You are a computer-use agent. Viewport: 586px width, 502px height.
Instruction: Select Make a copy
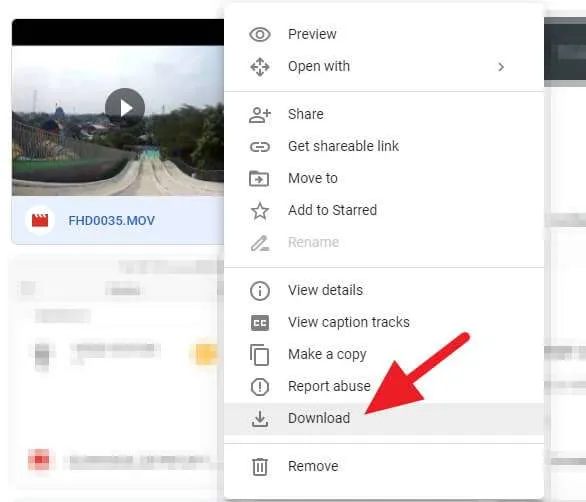[x=384, y=354]
